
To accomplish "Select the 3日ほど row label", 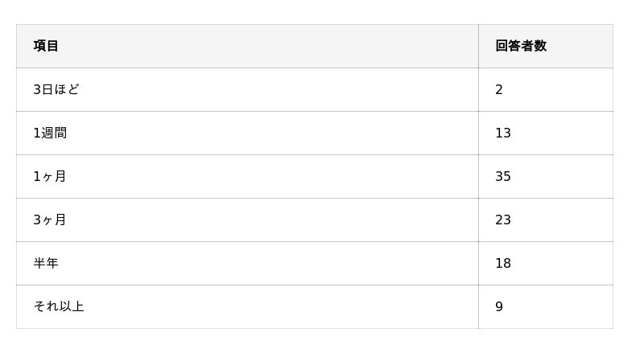I will pos(56,89).
